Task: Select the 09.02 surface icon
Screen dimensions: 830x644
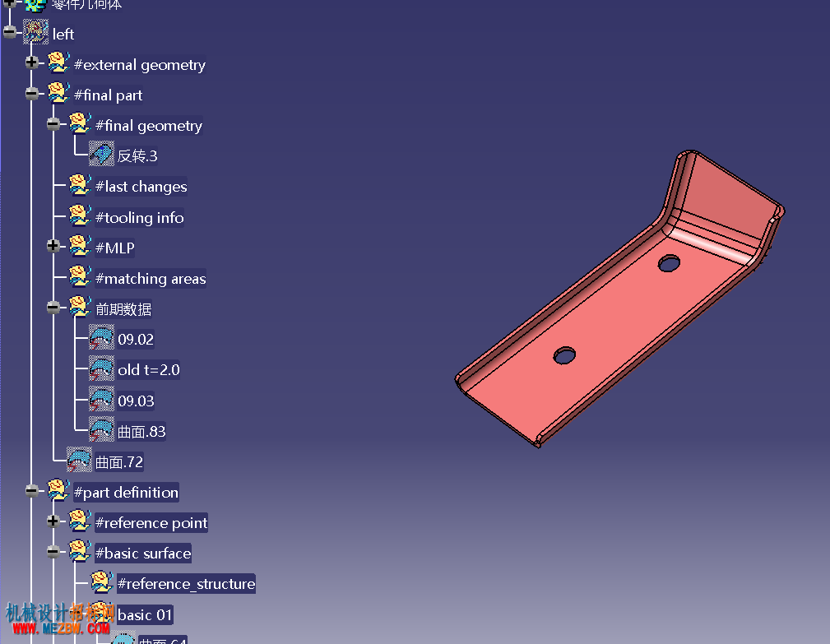Action: point(101,337)
